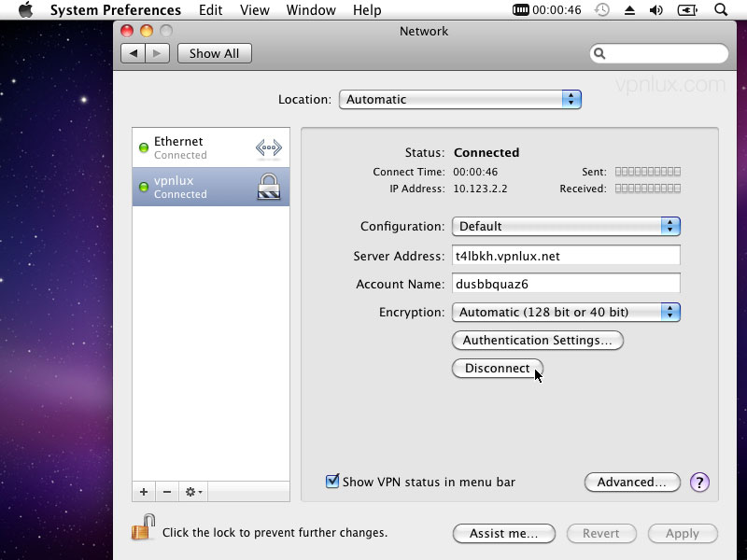Screen dimensions: 747x560
Task: Select the Ethernet service in list
Action: (x=211, y=147)
